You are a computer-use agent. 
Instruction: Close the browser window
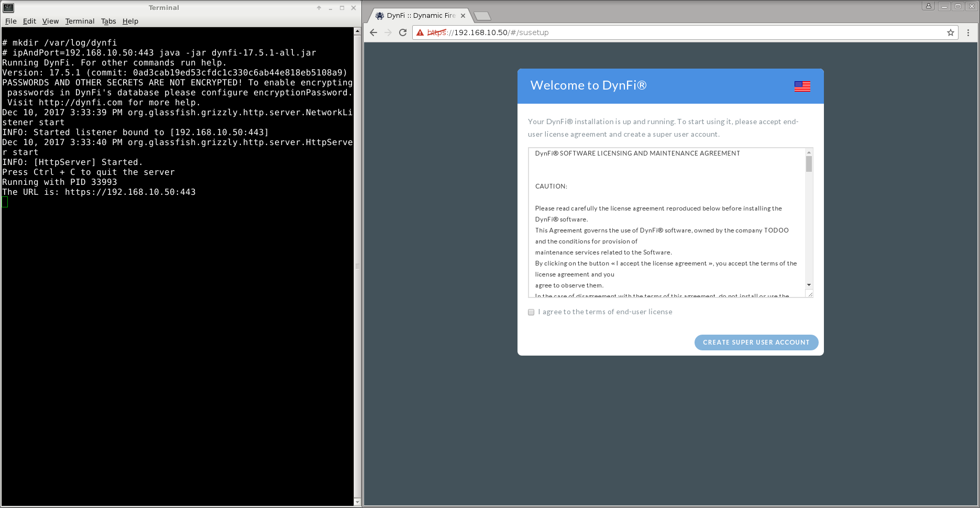click(972, 6)
